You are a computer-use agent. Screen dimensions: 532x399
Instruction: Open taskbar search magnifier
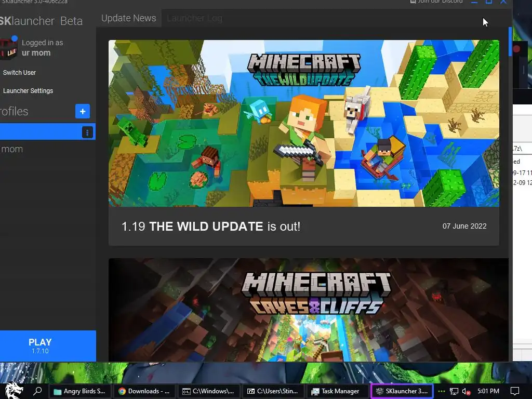tap(37, 391)
